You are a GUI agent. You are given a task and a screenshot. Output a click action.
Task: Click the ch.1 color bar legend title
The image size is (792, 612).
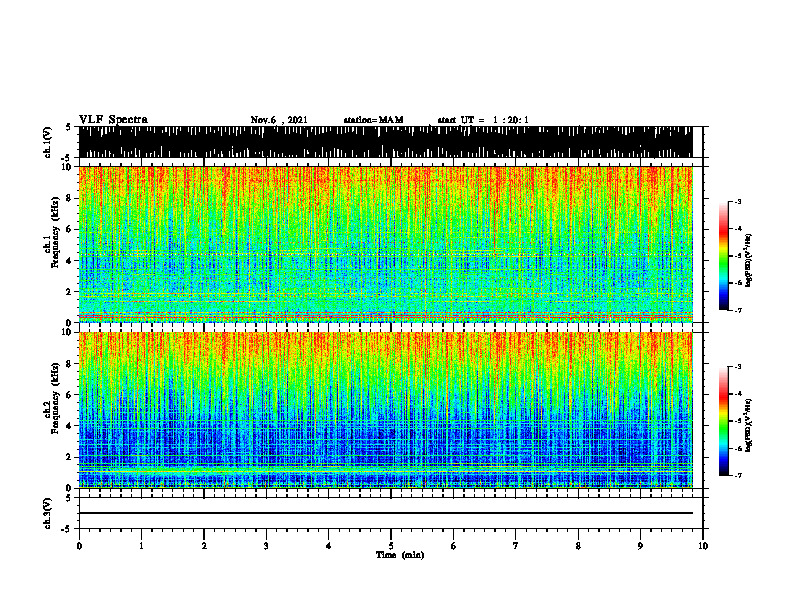click(x=749, y=260)
